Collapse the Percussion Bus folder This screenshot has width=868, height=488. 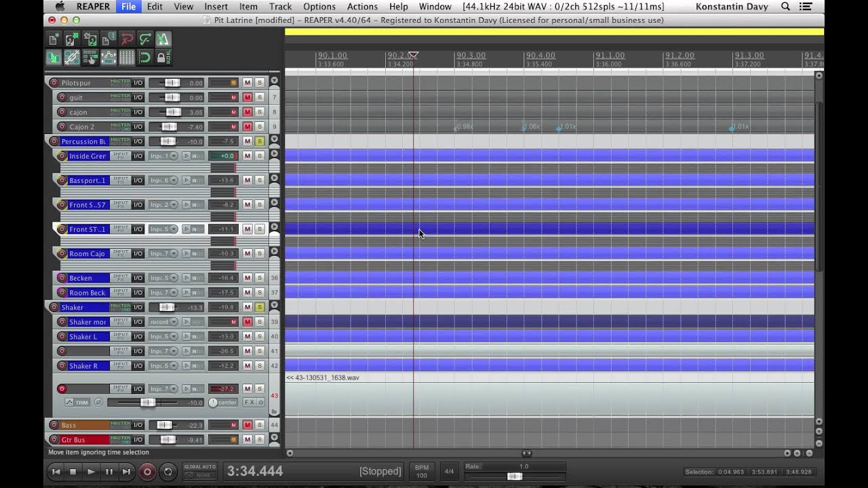[x=274, y=139]
